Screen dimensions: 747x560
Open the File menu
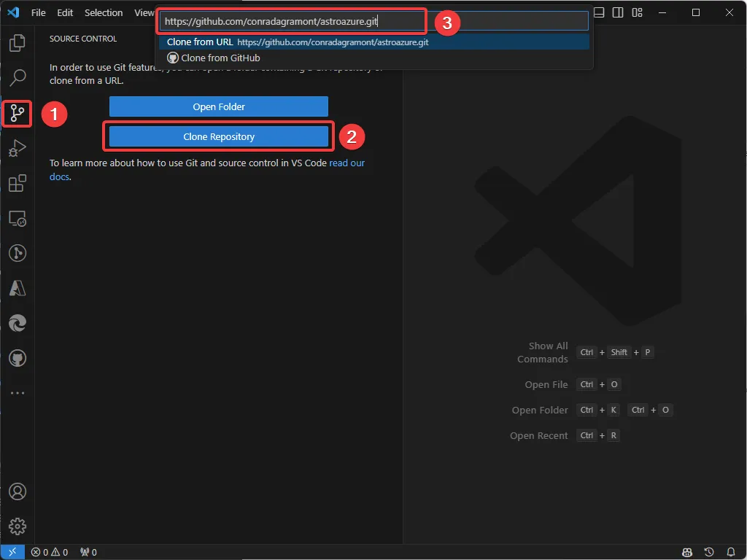39,13
